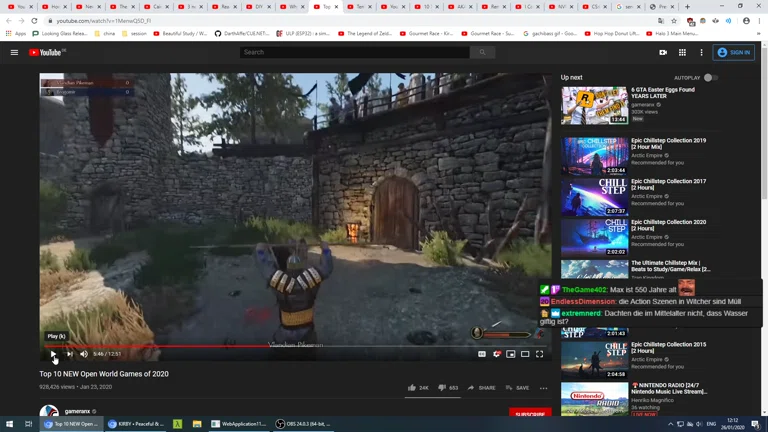Click the SIGN IN button
Screen dimensions: 768x432
(734, 52)
